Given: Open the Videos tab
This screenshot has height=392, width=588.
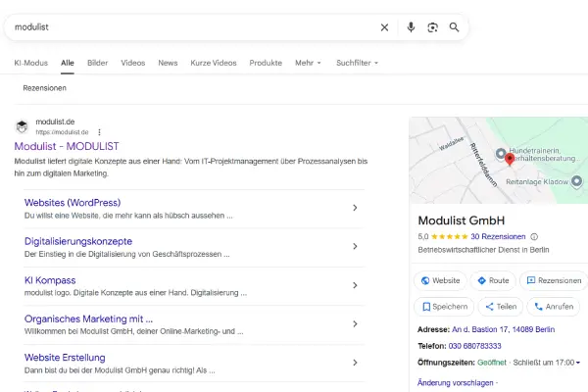Looking at the screenshot, I should 132,63.
